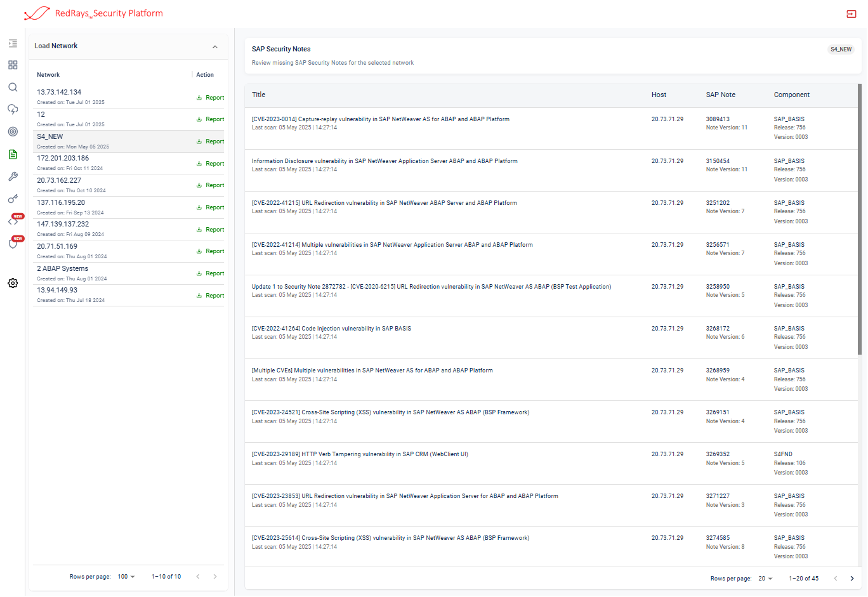This screenshot has height=597, width=868.
Task: Download report for network 147.139.137.232
Action: (x=210, y=230)
